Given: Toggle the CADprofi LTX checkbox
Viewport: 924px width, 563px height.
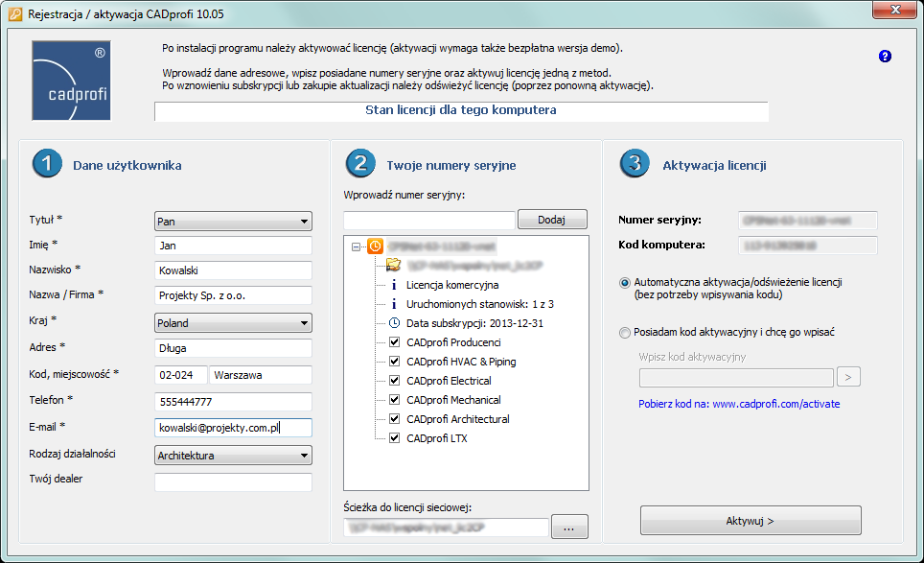Looking at the screenshot, I should click(x=395, y=438).
